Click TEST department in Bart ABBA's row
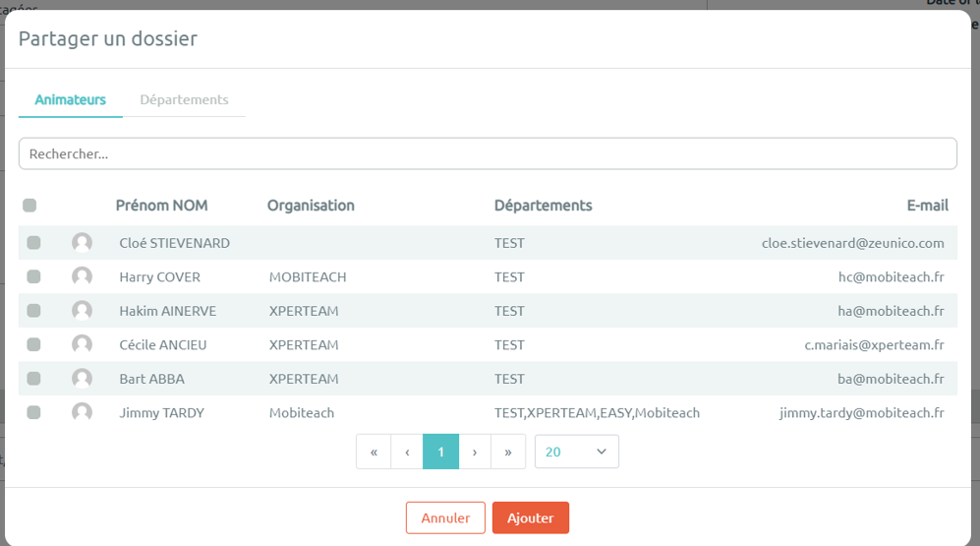The height and width of the screenshot is (546, 980). [x=509, y=379]
